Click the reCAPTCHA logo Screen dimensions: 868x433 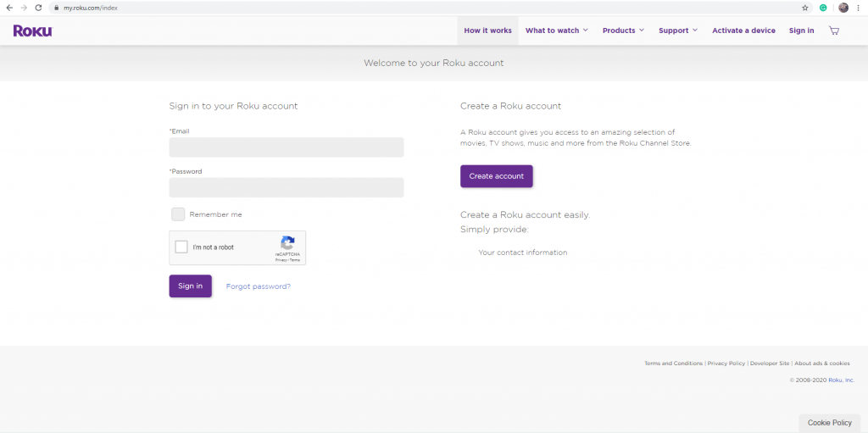point(287,243)
